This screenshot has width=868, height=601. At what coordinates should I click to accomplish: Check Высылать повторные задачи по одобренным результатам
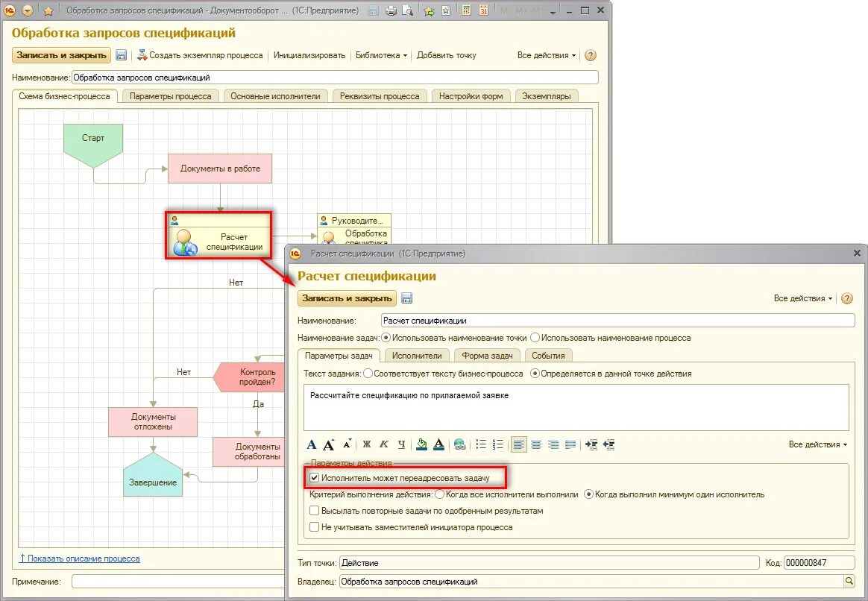(315, 511)
